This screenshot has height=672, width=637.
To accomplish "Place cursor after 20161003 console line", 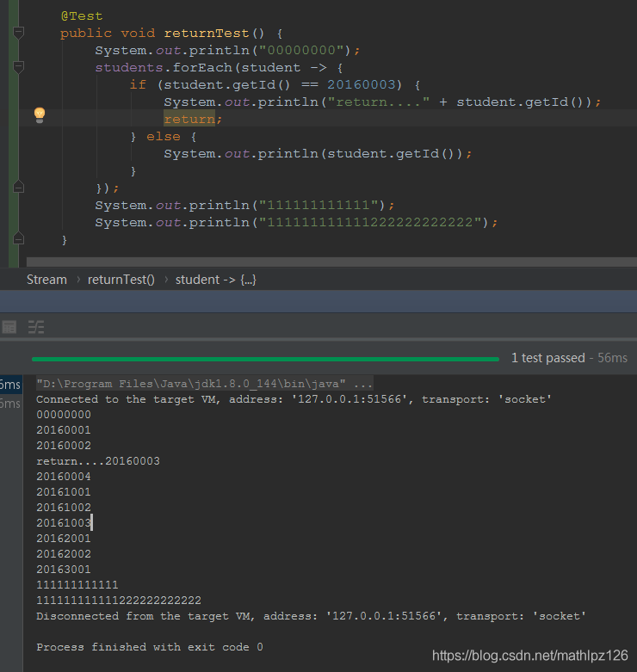I will [92, 523].
